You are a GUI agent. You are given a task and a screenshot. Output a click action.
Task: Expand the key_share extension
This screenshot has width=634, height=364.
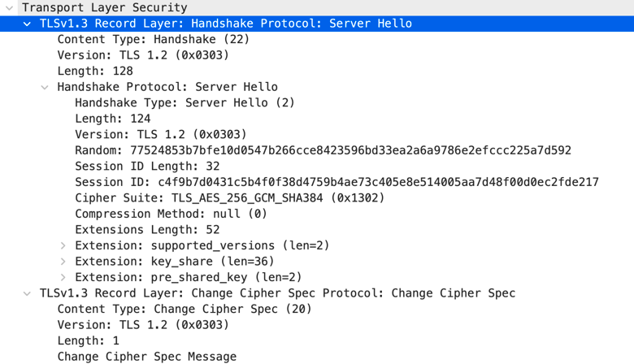click(x=63, y=262)
